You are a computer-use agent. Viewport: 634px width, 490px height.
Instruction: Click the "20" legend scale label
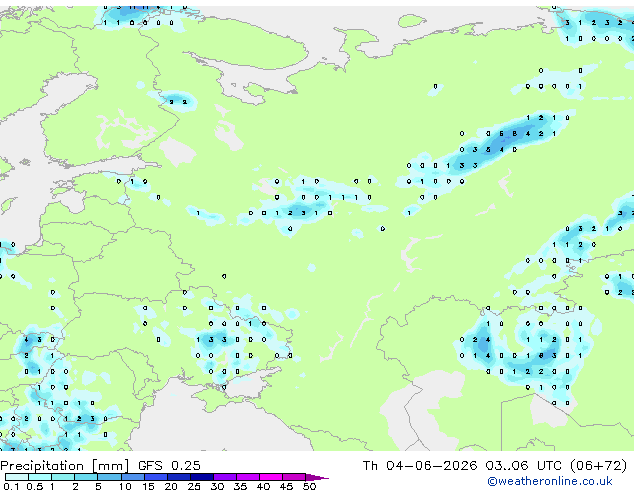point(171,486)
